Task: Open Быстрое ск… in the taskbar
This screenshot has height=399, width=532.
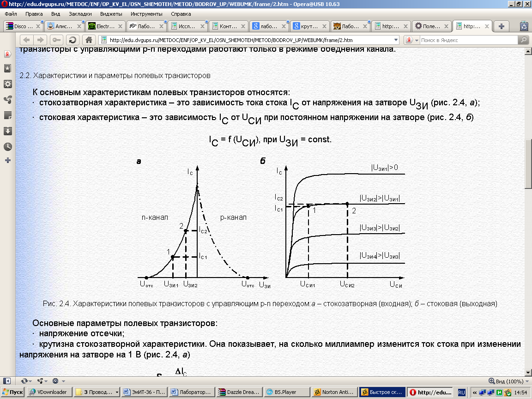Action: (382, 392)
